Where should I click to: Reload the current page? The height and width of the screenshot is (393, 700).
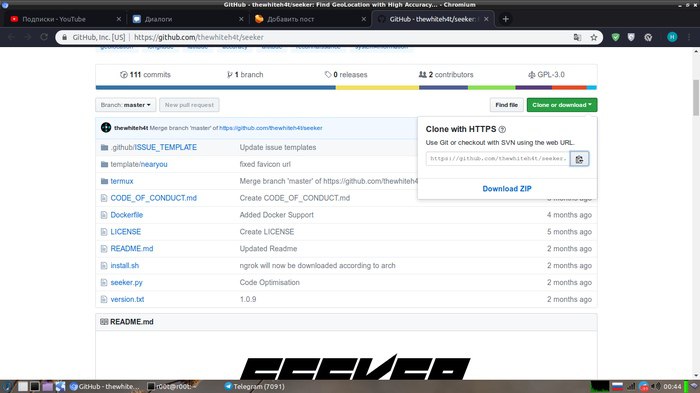(x=44, y=38)
